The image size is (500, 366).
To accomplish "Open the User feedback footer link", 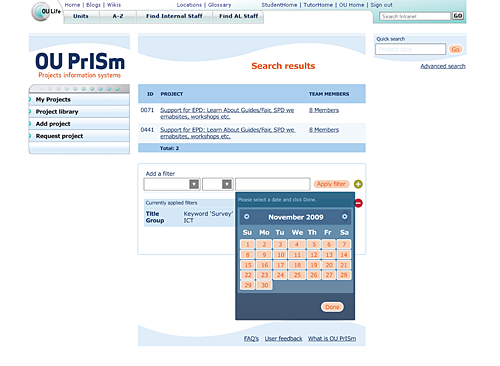I will [x=284, y=339].
